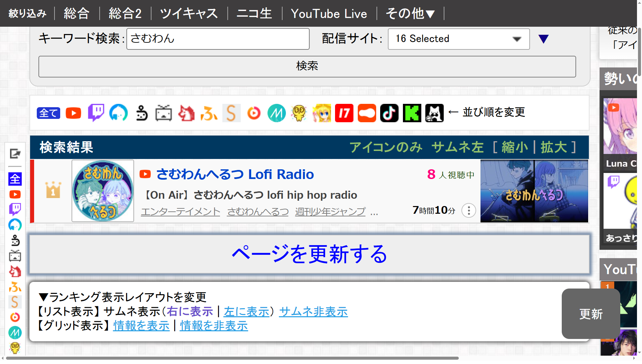The width and height of the screenshot is (642, 364).
Task: Switch to the ツイキャス tab
Action: 189,14
